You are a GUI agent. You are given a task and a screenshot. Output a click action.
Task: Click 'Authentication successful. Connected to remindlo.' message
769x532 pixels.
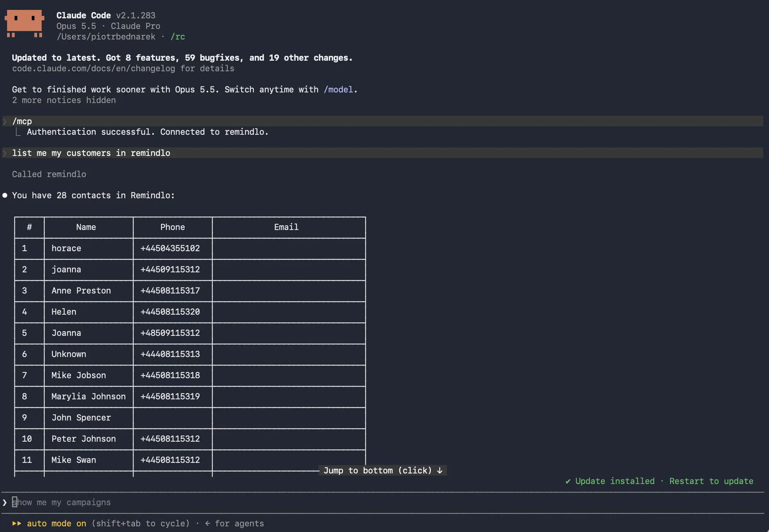click(148, 132)
